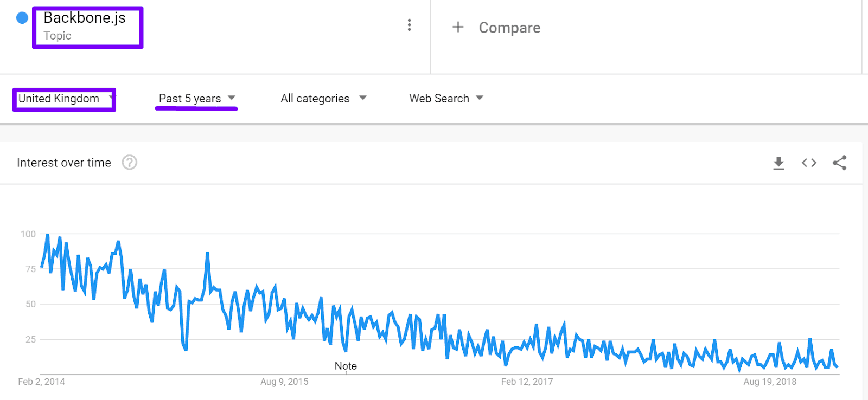The image size is (868, 400).
Task: Download the Interest over time data
Action: pyautogui.click(x=778, y=163)
